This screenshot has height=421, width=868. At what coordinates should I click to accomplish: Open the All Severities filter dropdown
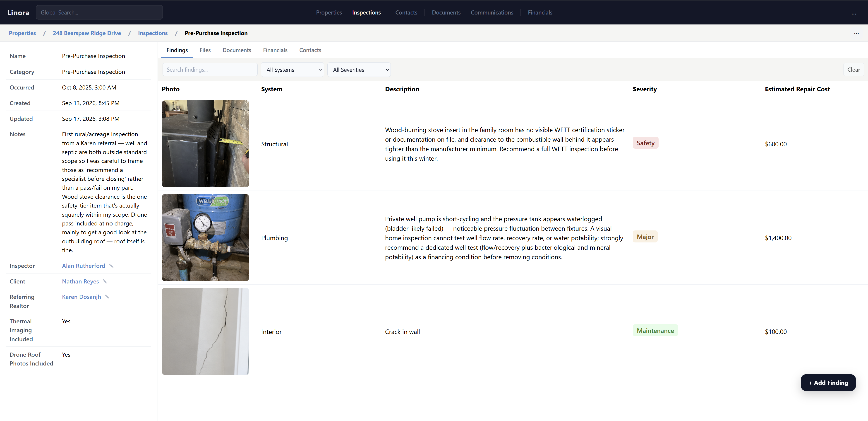pyautogui.click(x=359, y=70)
